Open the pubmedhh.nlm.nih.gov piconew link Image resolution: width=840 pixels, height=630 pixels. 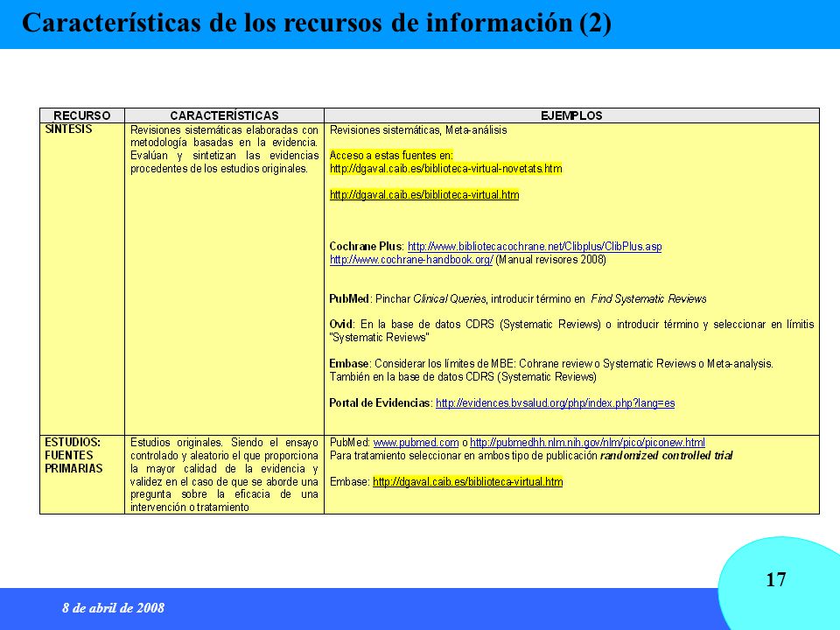tap(587, 443)
